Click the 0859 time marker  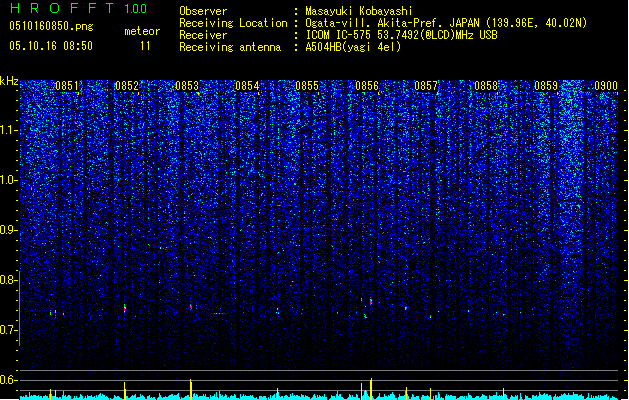(546, 86)
